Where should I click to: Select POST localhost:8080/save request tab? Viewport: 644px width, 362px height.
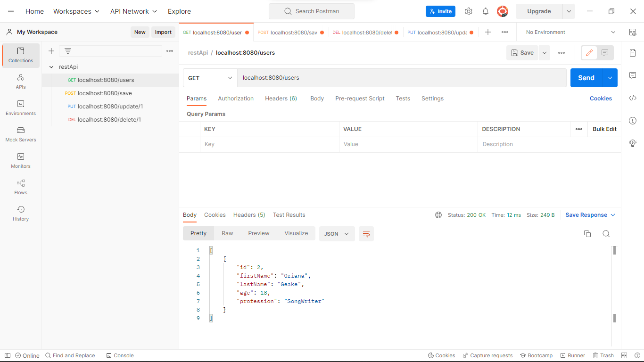tap(290, 32)
